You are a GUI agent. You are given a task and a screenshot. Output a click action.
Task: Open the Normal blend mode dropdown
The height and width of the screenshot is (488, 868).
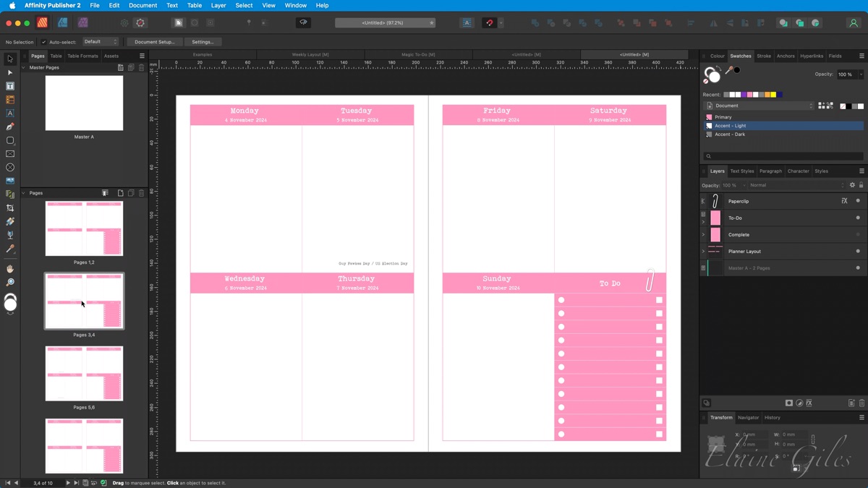796,185
